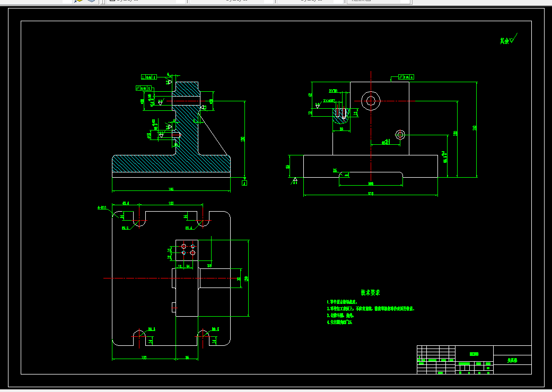
Task: Click the 夹具体 title block cell
Action: (x=512, y=360)
